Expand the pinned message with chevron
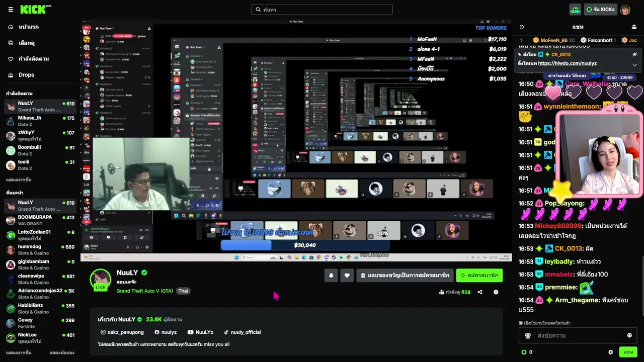The width and height of the screenshot is (644, 362). pyautogui.click(x=634, y=65)
